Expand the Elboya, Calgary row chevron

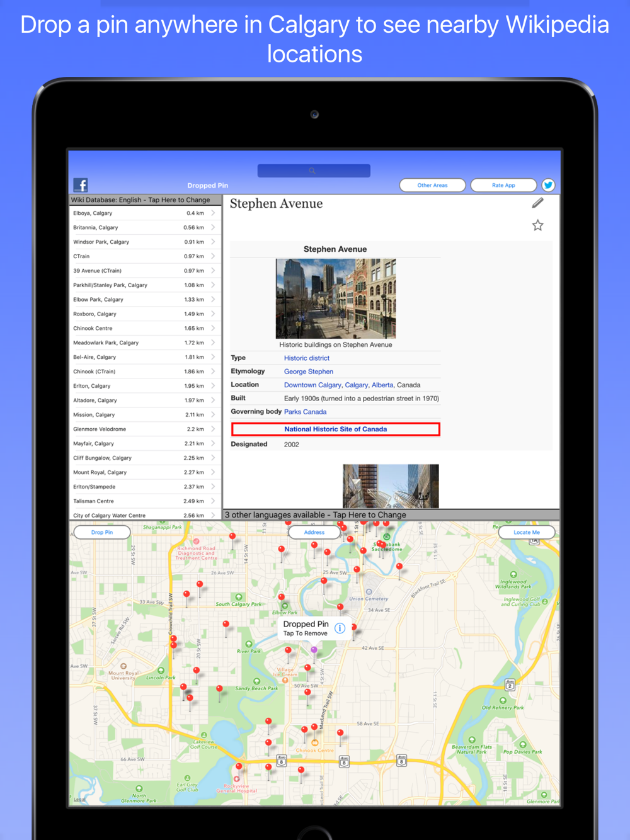pyautogui.click(x=213, y=213)
